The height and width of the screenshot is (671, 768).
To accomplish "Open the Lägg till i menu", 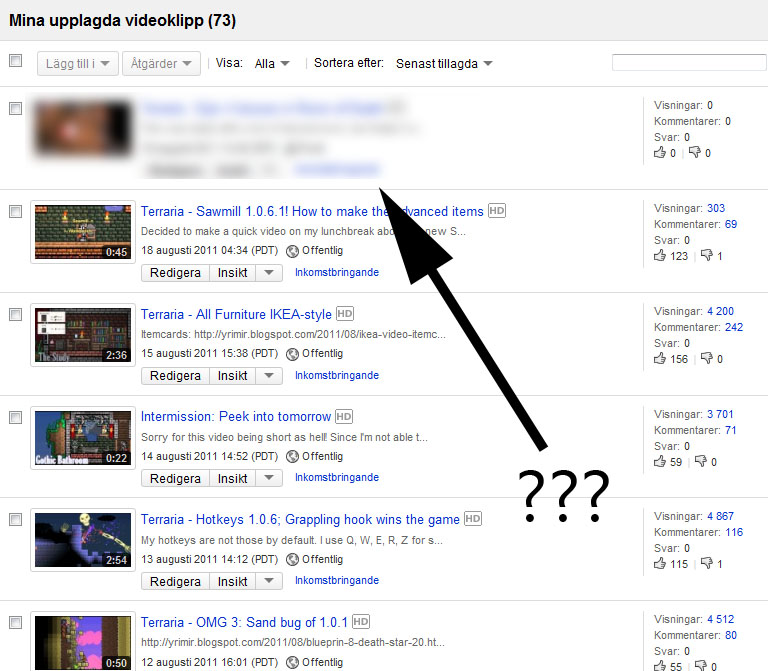I will [78, 64].
